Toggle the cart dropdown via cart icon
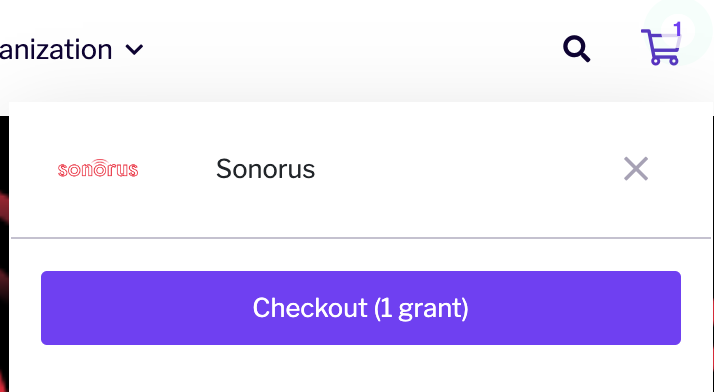This screenshot has height=392, width=714. pos(661,46)
